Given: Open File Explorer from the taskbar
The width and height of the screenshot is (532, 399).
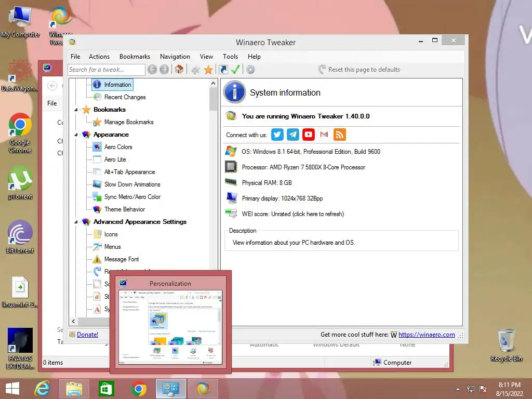Looking at the screenshot, I should [74, 389].
